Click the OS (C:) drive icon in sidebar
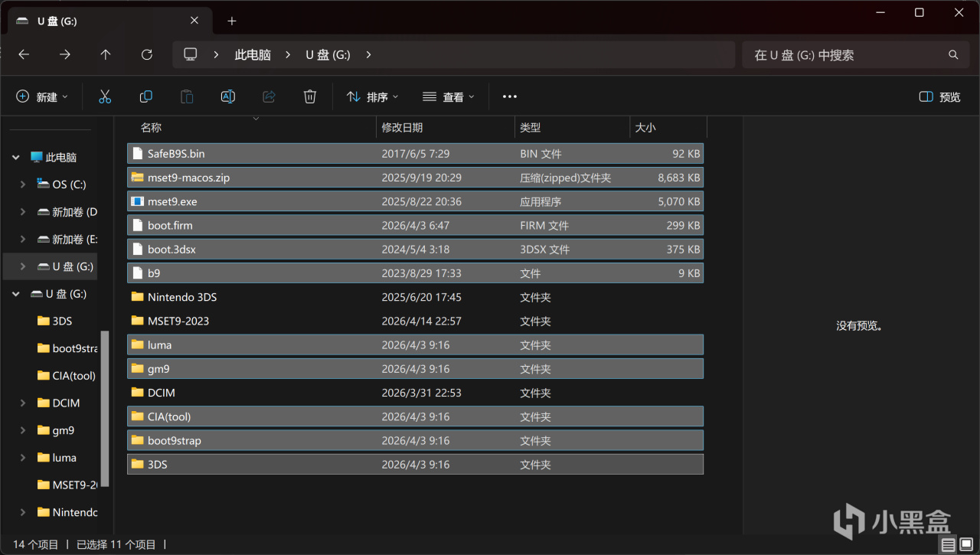Image resolution: width=980 pixels, height=555 pixels. click(43, 184)
